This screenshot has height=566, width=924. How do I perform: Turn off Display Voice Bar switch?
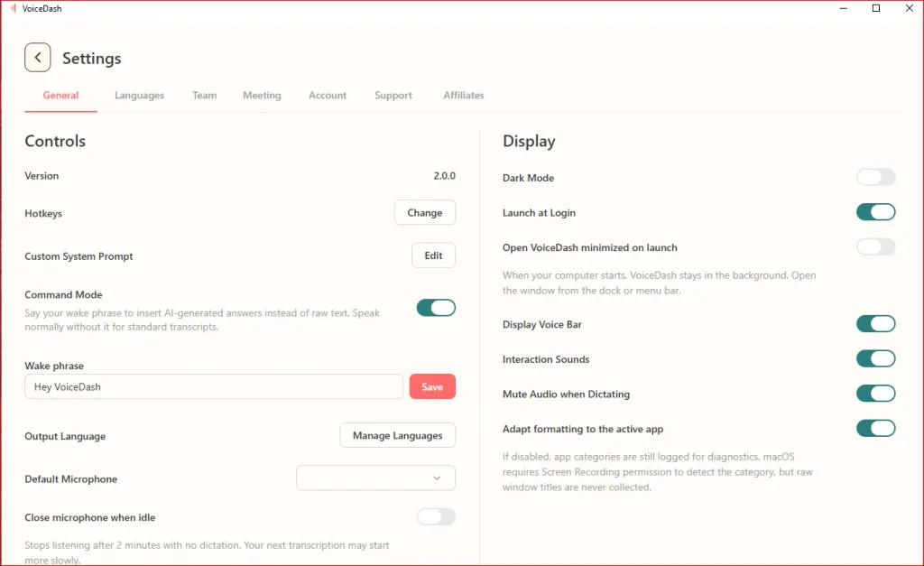click(x=875, y=324)
